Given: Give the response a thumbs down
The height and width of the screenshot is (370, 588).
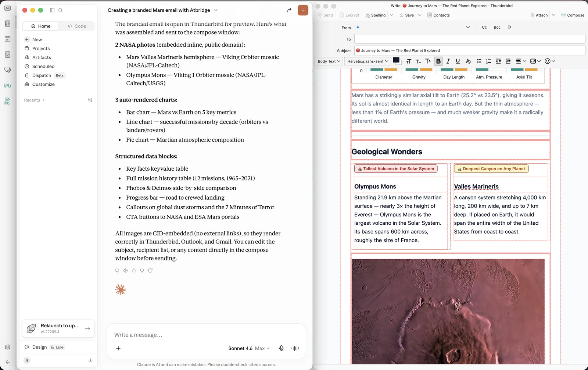Looking at the screenshot, I should [x=142, y=270].
